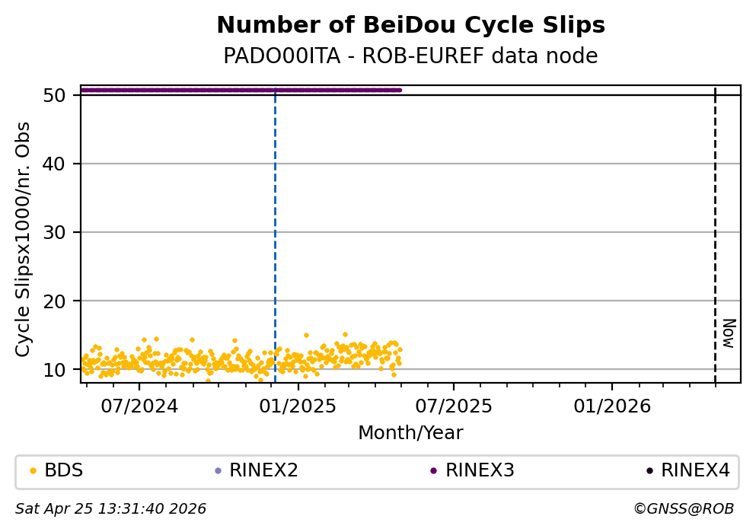This screenshot has width=756, height=532.
Task: Click the 01/2026 x-axis tick label
Action: coord(611,406)
